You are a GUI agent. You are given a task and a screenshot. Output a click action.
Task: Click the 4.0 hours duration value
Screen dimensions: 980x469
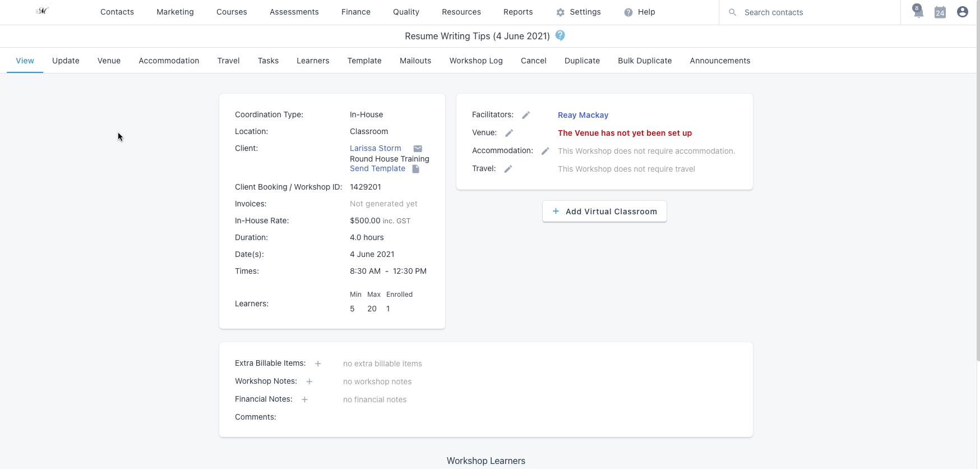point(367,237)
